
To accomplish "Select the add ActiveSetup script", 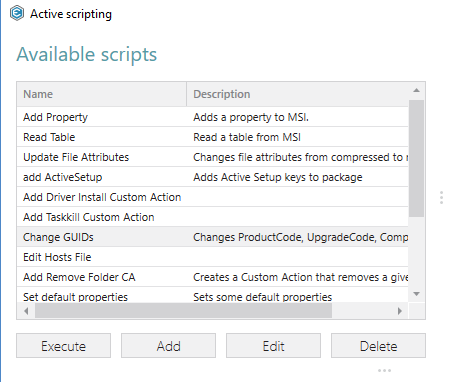I will 213,177.
